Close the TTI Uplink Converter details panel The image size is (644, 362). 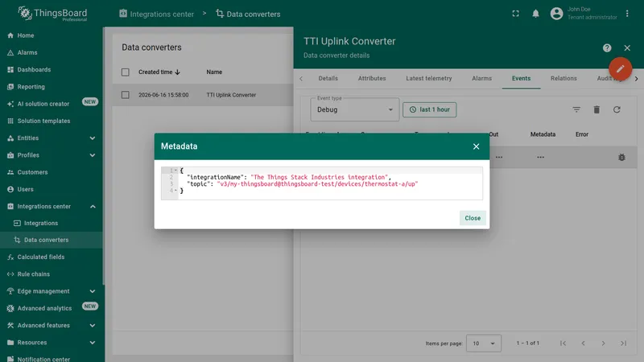click(x=627, y=48)
